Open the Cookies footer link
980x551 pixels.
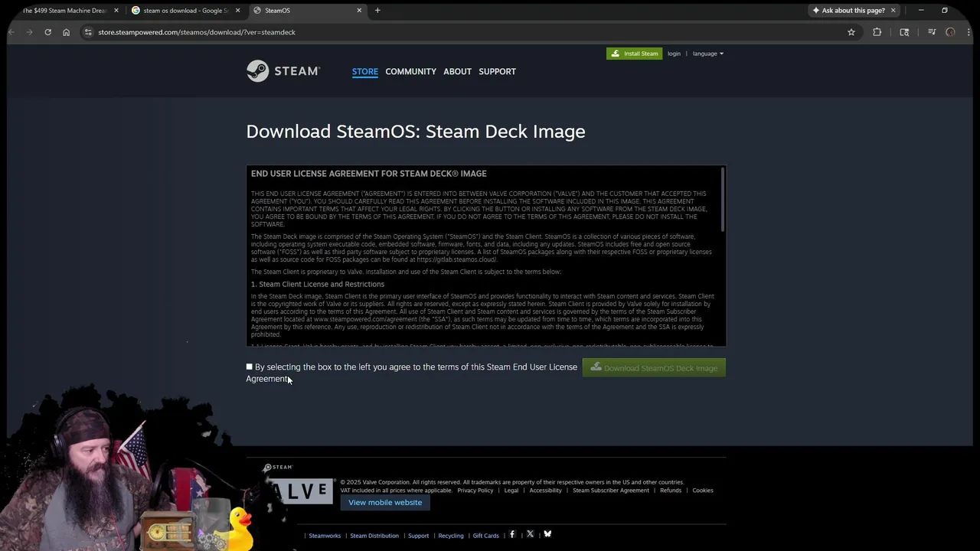[703, 491]
